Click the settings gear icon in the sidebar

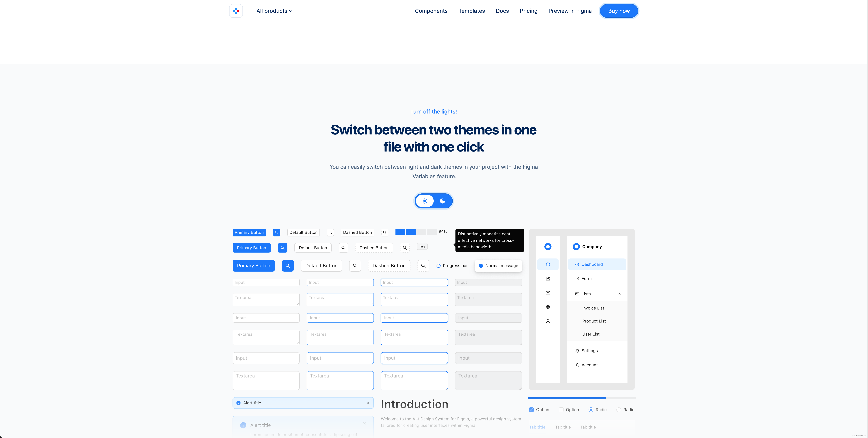(x=548, y=307)
